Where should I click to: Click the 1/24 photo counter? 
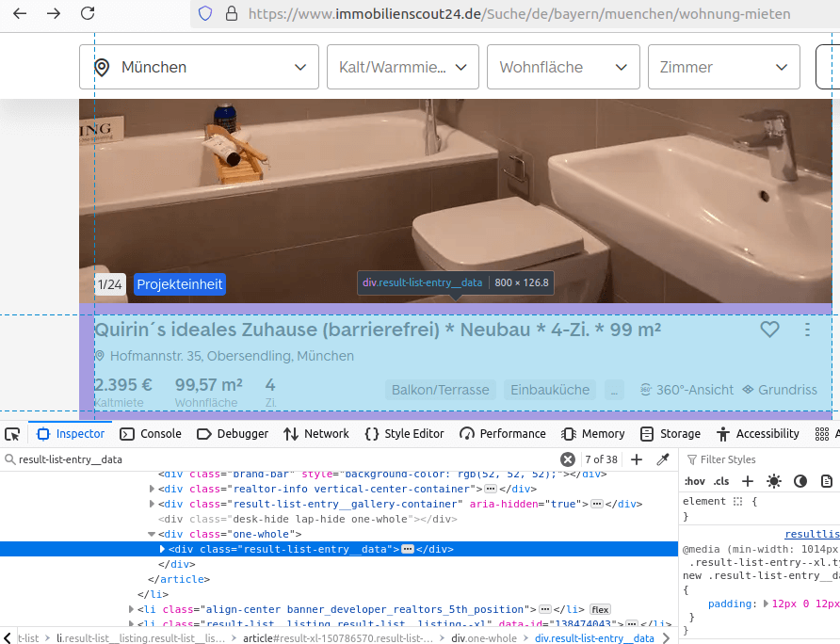pyautogui.click(x=110, y=284)
